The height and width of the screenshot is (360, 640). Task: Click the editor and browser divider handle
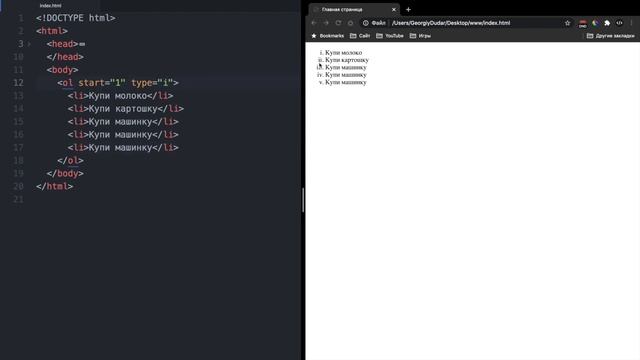click(303, 200)
